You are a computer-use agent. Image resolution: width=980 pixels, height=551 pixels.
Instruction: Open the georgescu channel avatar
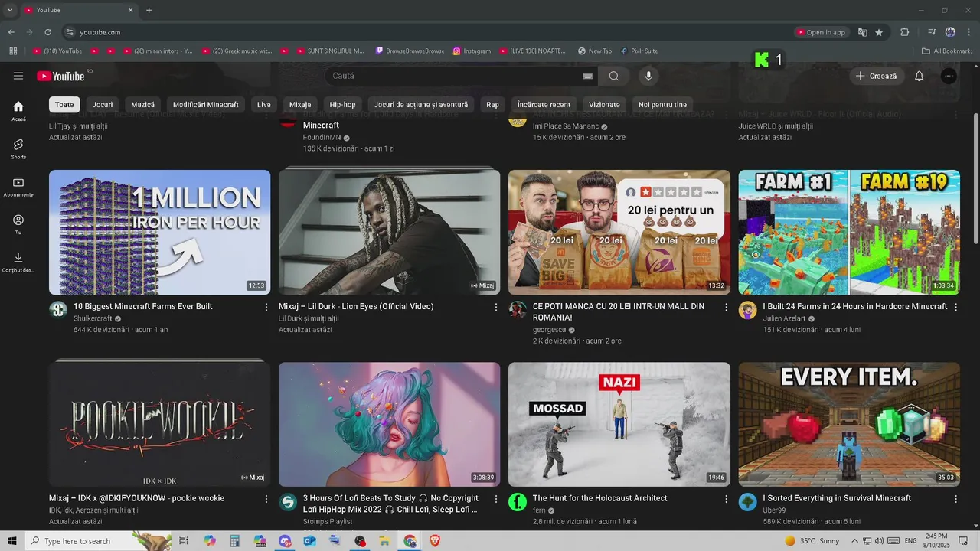point(518,309)
